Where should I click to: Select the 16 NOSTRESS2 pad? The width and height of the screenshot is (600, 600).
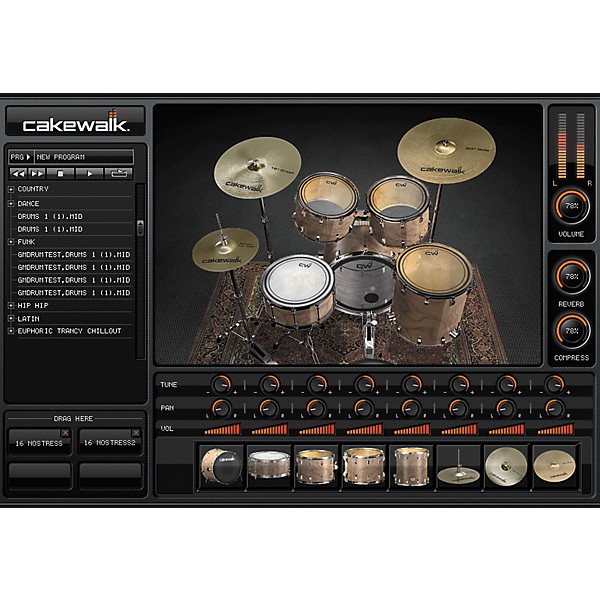point(110,443)
